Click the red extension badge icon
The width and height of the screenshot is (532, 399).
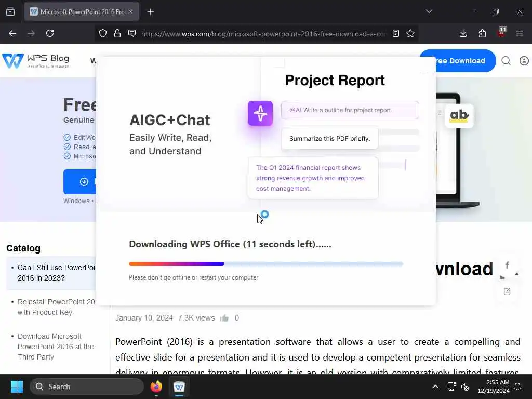(501, 33)
